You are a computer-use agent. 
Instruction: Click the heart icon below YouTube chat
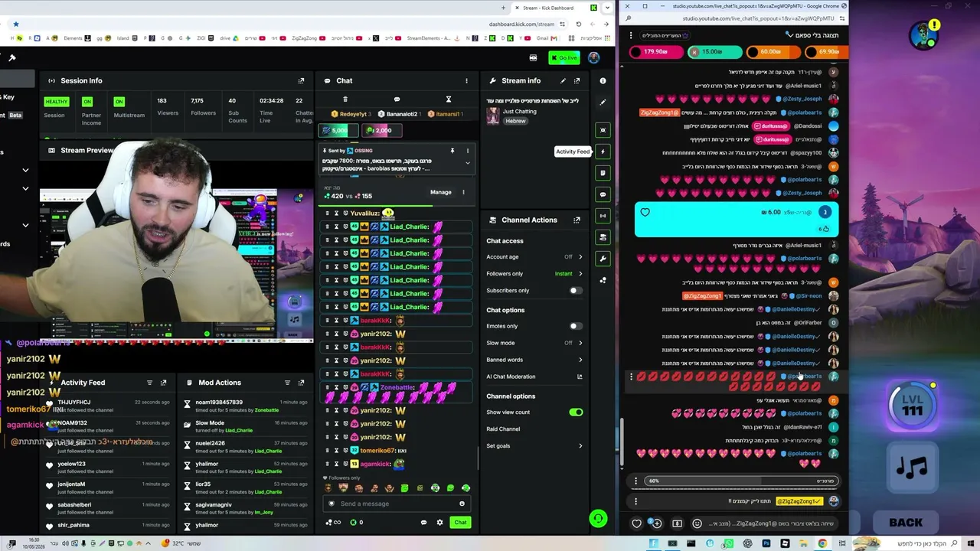[x=636, y=523]
